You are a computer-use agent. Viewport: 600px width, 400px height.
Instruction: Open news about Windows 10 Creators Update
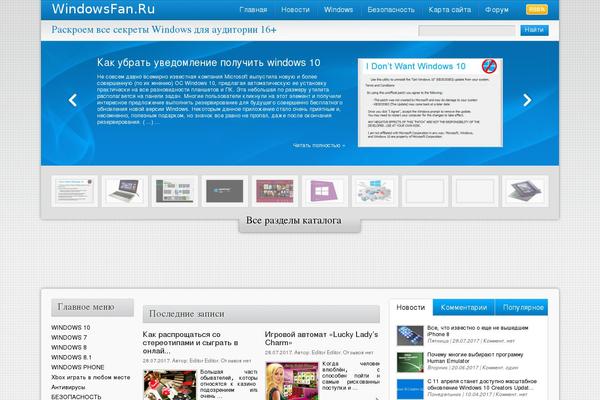click(482, 385)
